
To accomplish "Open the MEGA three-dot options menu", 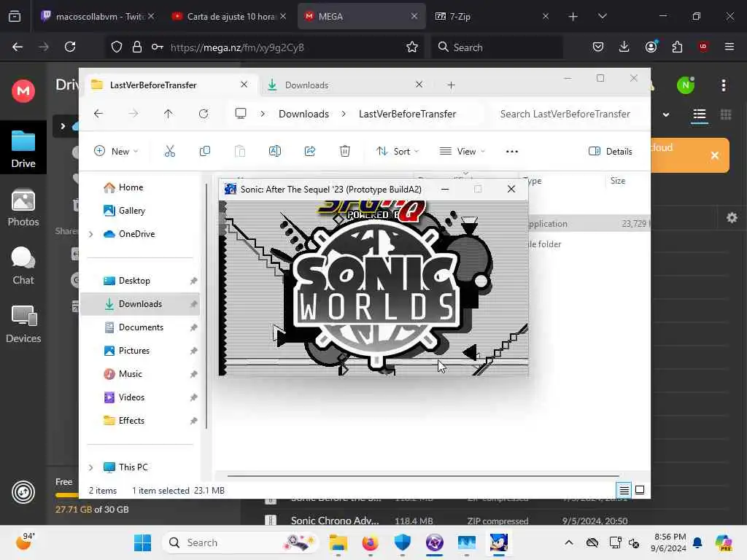I will tap(724, 86).
